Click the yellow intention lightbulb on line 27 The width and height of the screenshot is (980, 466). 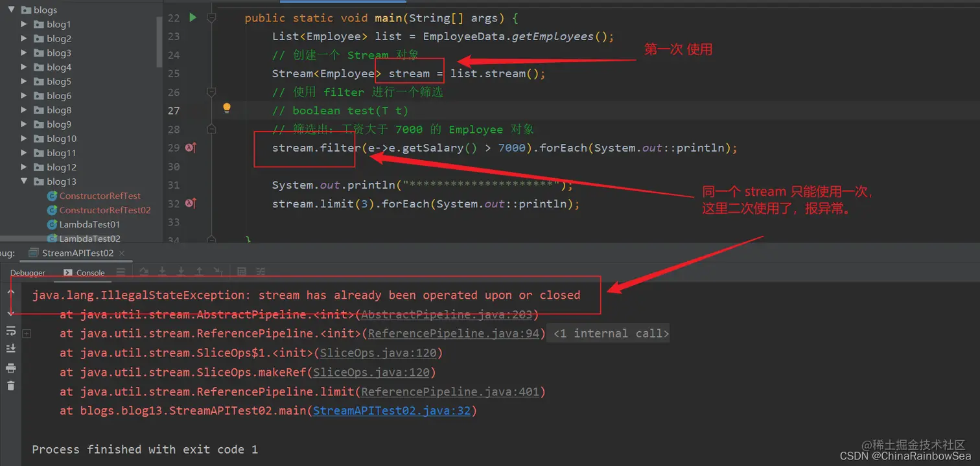(227, 108)
